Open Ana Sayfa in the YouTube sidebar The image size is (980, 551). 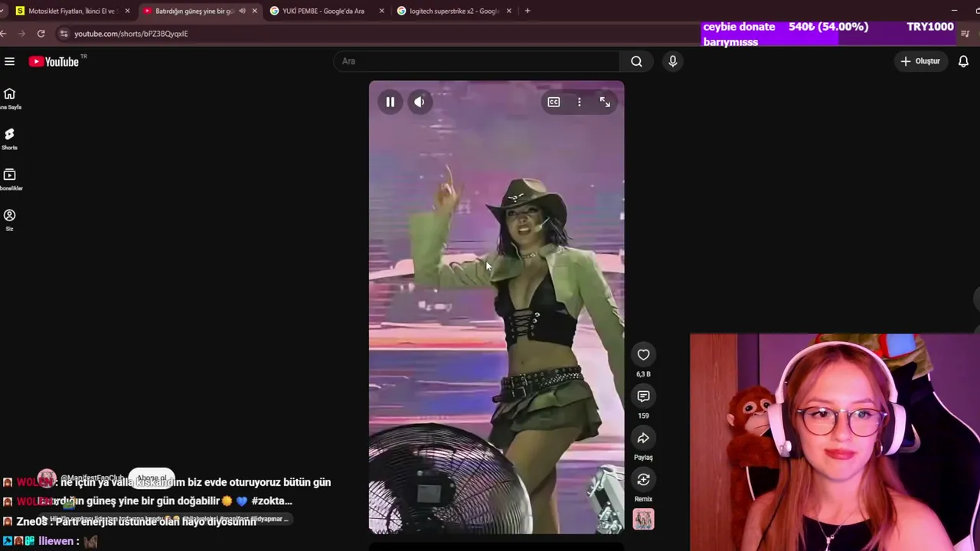click(x=9, y=99)
